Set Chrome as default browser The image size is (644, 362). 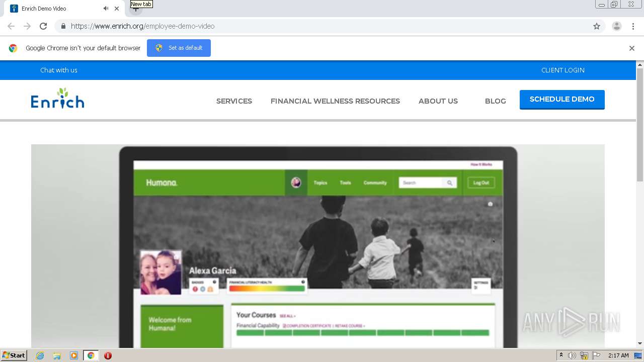(179, 48)
